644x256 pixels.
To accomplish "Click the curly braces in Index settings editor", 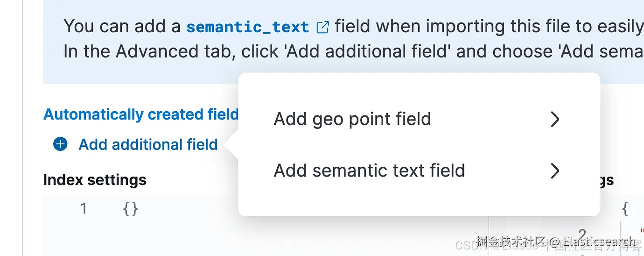I will (130, 208).
